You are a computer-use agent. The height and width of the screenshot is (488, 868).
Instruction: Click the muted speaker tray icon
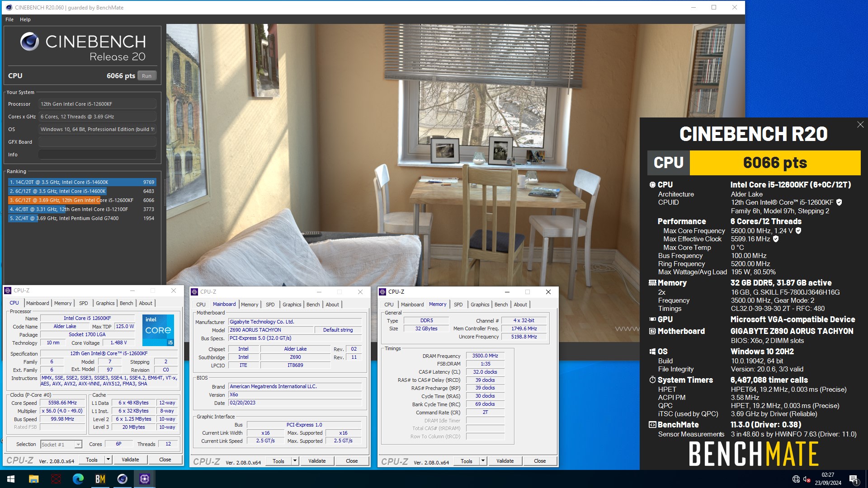[x=807, y=479]
